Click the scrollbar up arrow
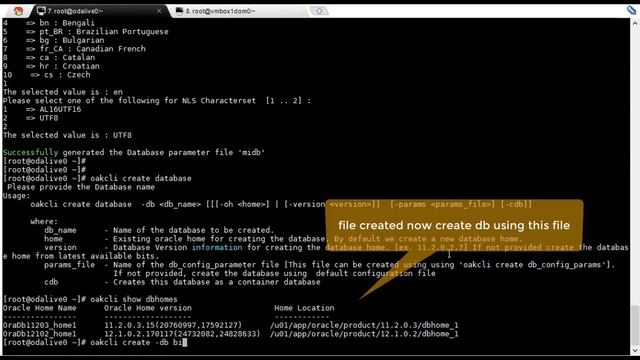The image size is (640, 360). (x=635, y=24)
